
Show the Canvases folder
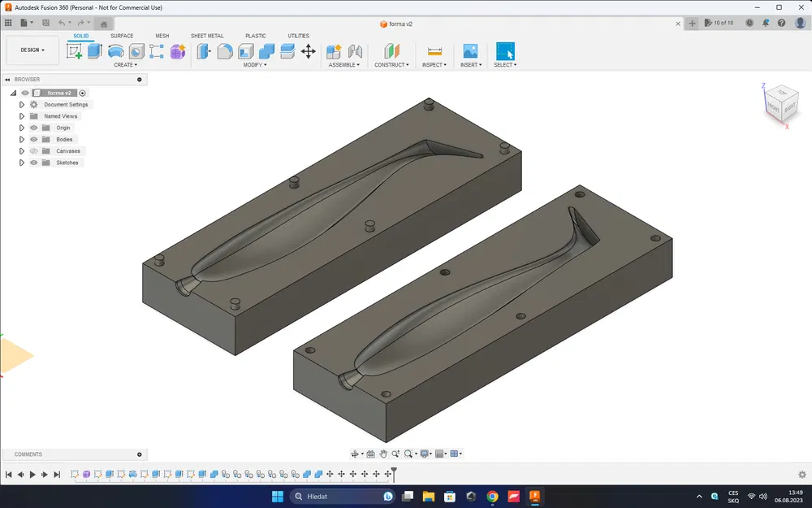33,150
